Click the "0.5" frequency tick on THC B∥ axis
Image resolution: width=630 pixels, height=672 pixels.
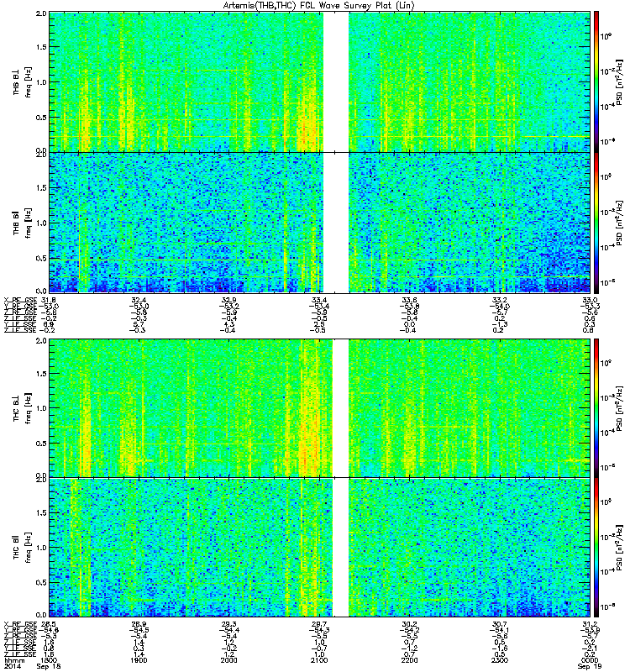click(x=41, y=582)
